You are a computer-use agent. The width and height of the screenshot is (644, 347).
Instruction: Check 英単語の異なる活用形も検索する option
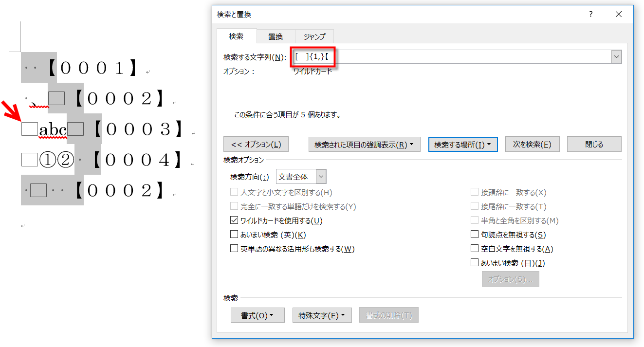[235, 249]
